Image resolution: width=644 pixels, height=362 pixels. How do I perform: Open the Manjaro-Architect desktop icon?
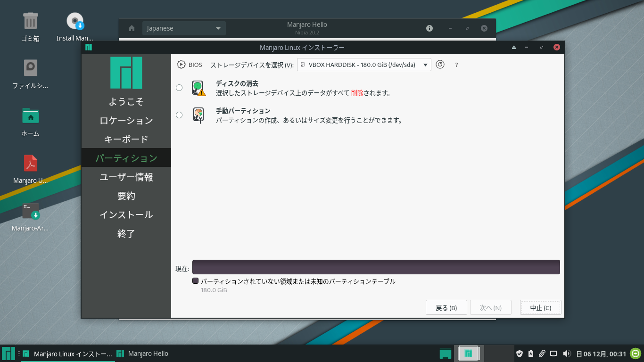click(x=30, y=217)
